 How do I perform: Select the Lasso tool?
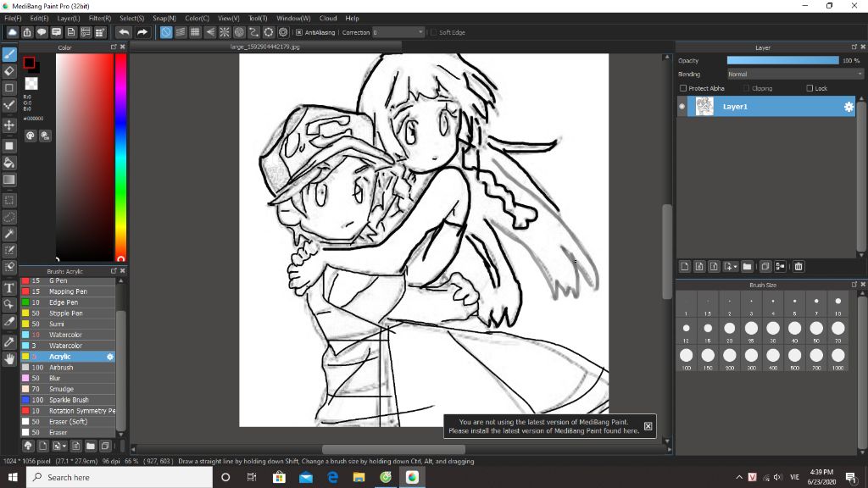click(9, 218)
